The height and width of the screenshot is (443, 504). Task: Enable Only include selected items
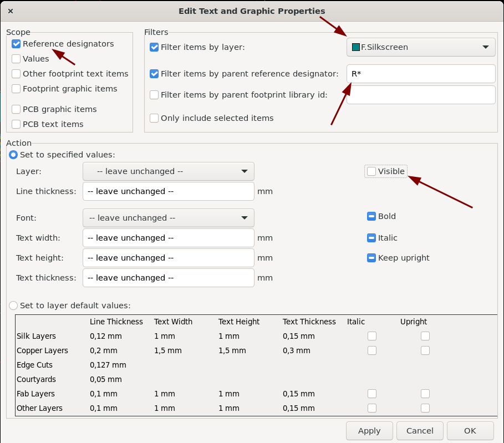coord(154,118)
